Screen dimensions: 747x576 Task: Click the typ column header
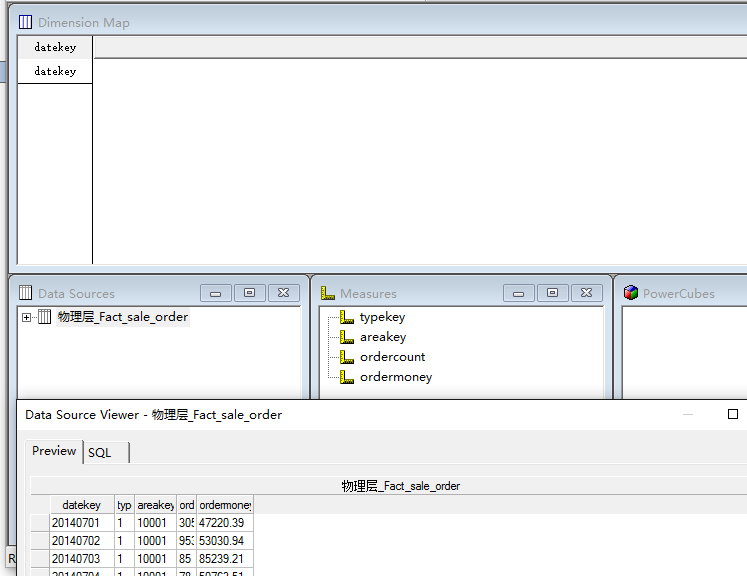tap(124, 505)
